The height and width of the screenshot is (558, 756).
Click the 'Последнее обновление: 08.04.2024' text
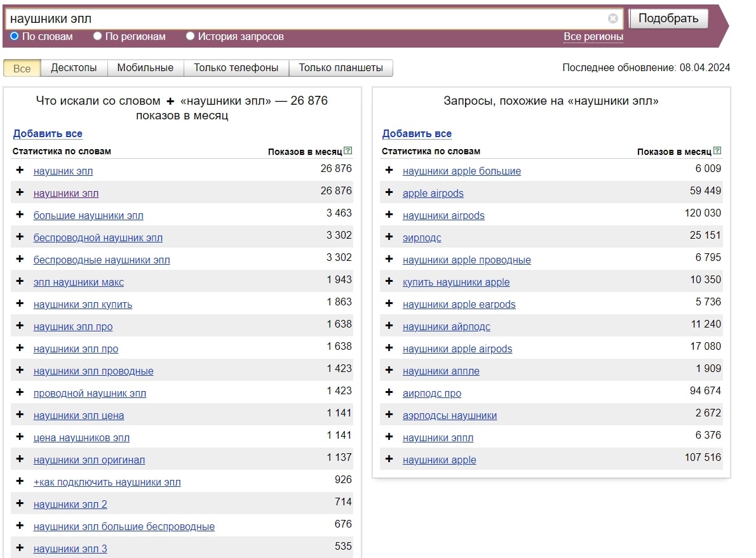tap(646, 67)
